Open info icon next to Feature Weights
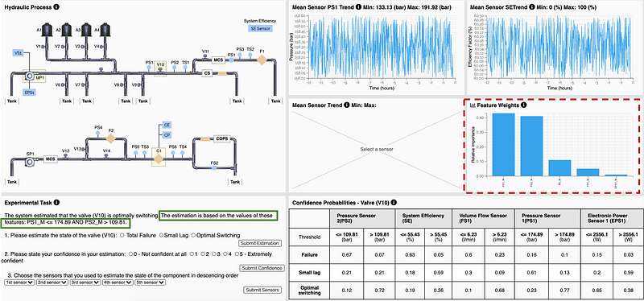Image resolution: width=644 pixels, height=301 pixels. (524, 105)
